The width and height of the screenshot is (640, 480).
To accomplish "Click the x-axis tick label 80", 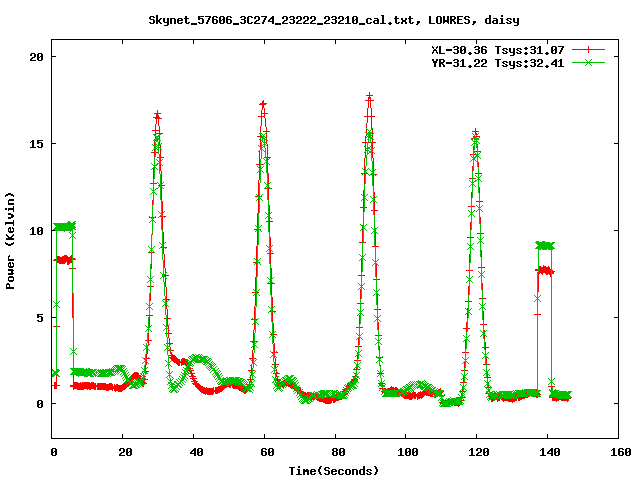I will tap(338, 452).
